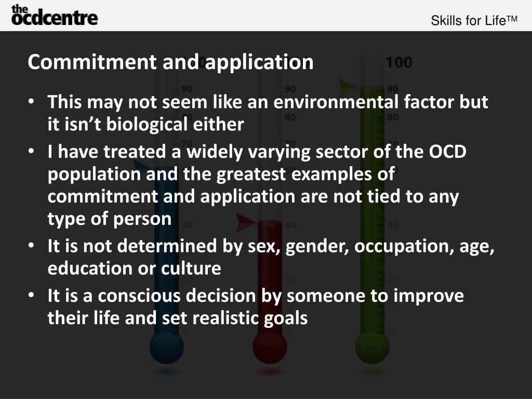Click the ocdcentre logo
The height and width of the screenshot is (399, 532).
click(x=55, y=15)
